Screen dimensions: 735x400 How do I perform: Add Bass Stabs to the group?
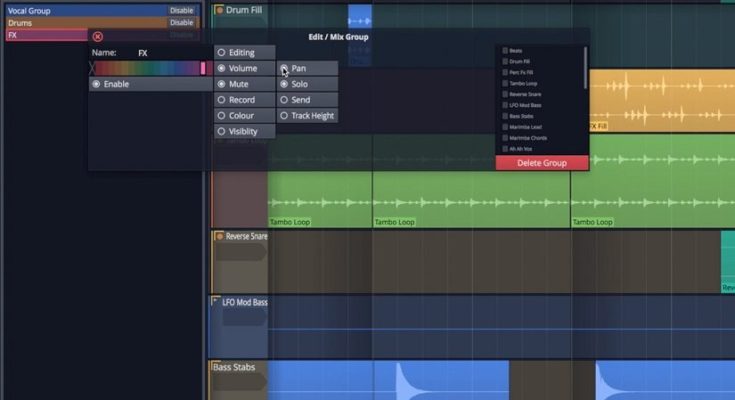point(505,116)
